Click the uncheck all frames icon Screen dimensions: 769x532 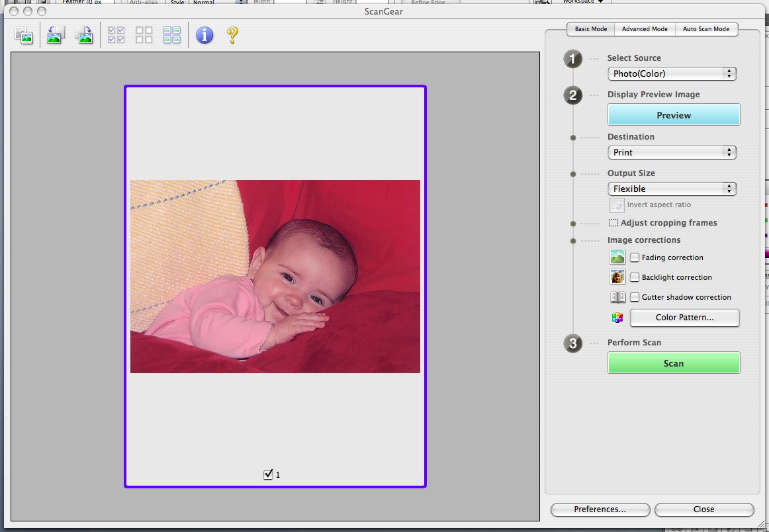144,35
